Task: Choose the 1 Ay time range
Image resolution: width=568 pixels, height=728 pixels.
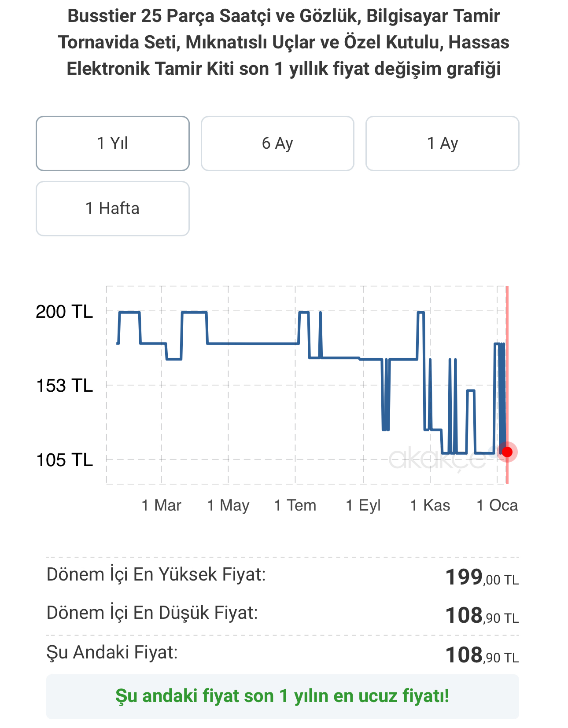Action: tap(443, 143)
